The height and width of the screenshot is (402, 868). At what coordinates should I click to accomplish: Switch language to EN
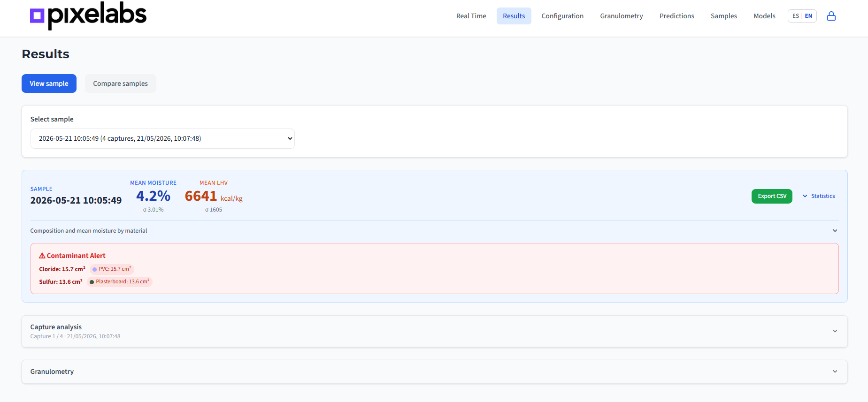coord(808,16)
